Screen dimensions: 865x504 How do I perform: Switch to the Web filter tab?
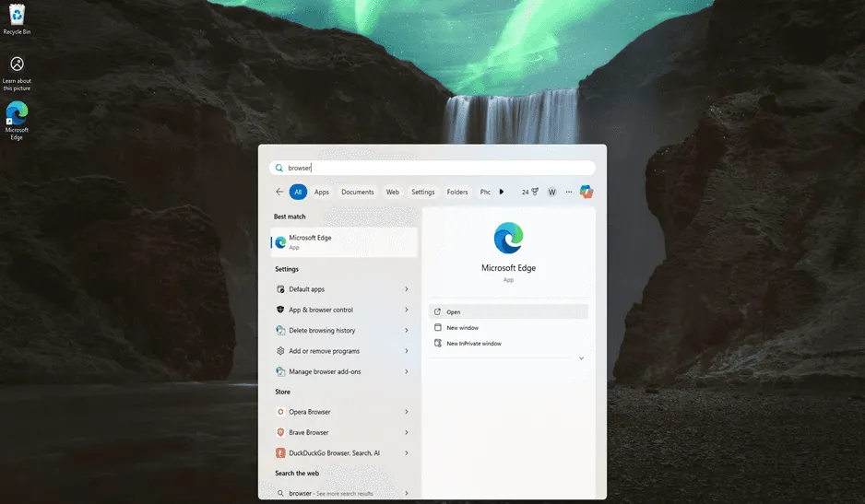tap(392, 192)
